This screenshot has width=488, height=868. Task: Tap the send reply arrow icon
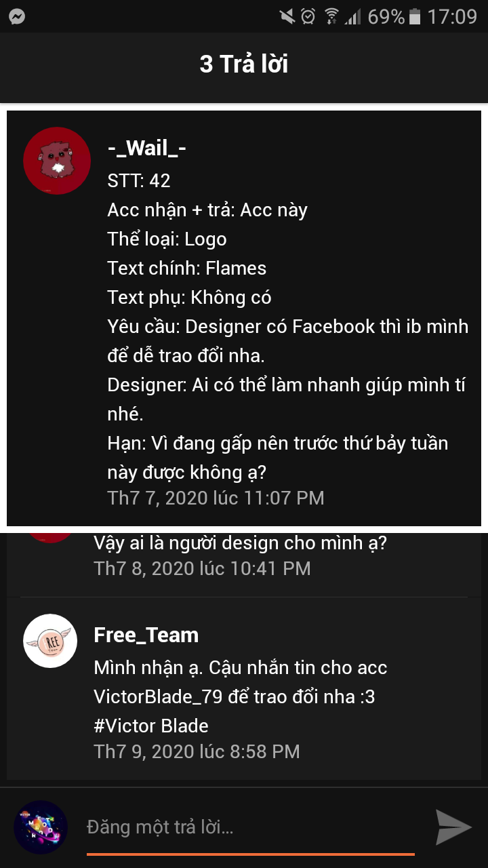tap(453, 827)
